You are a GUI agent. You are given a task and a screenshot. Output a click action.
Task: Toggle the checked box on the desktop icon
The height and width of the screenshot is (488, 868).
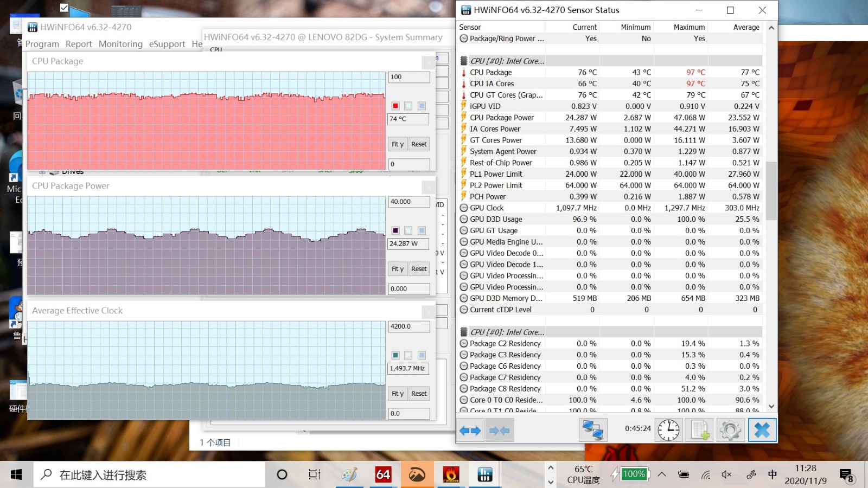(64, 8)
